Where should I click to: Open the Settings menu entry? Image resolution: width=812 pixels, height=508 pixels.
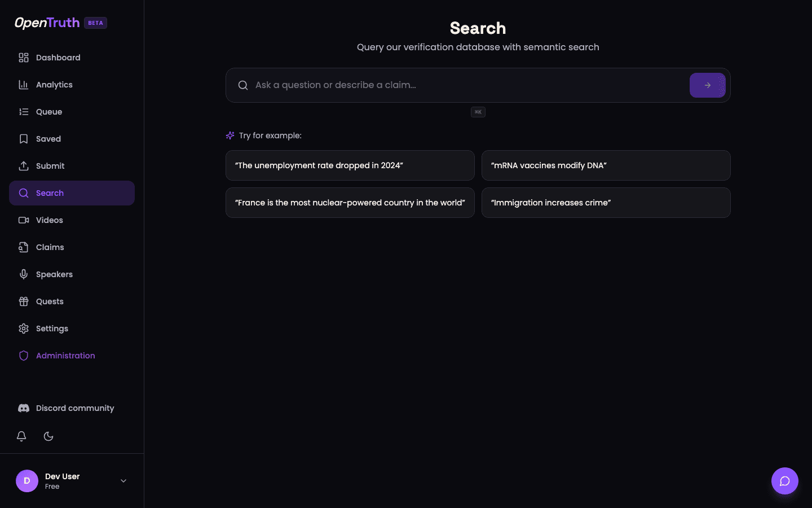coord(52,328)
